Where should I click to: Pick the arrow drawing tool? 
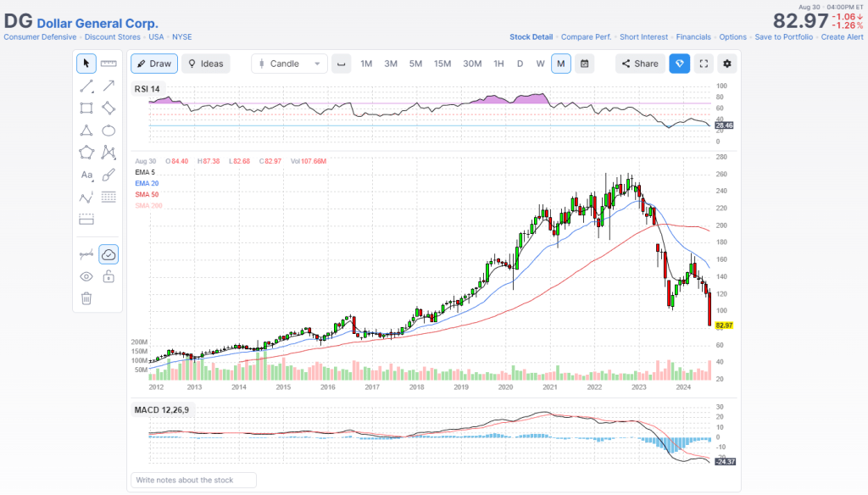(108, 86)
